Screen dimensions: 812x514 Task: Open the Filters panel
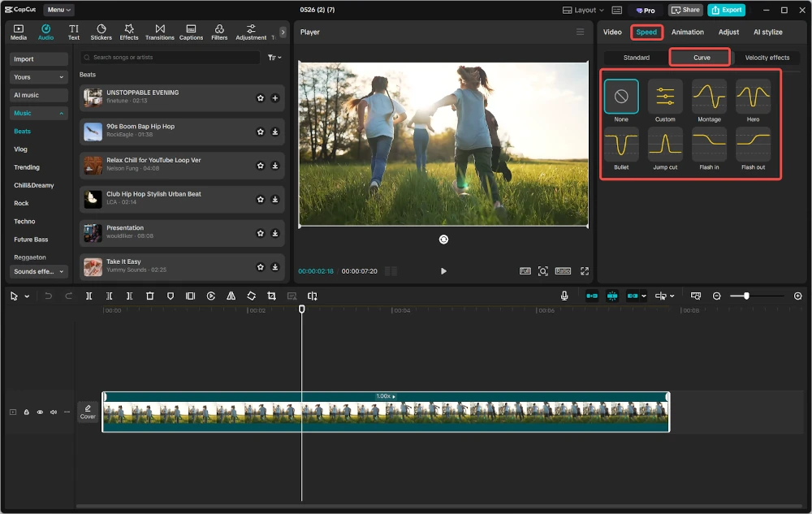click(219, 32)
